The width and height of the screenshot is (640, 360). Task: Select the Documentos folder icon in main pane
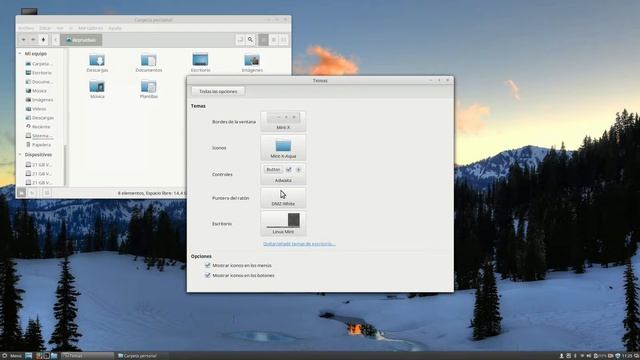[149, 63]
